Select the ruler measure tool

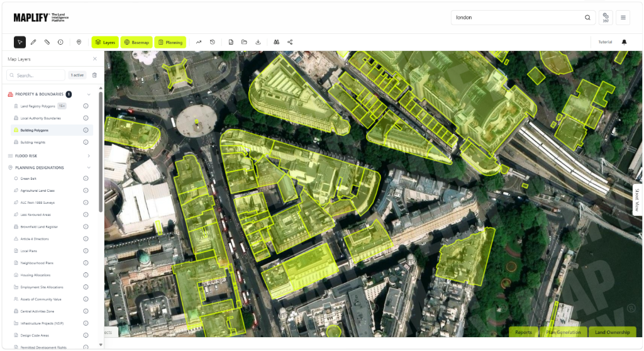pos(47,42)
